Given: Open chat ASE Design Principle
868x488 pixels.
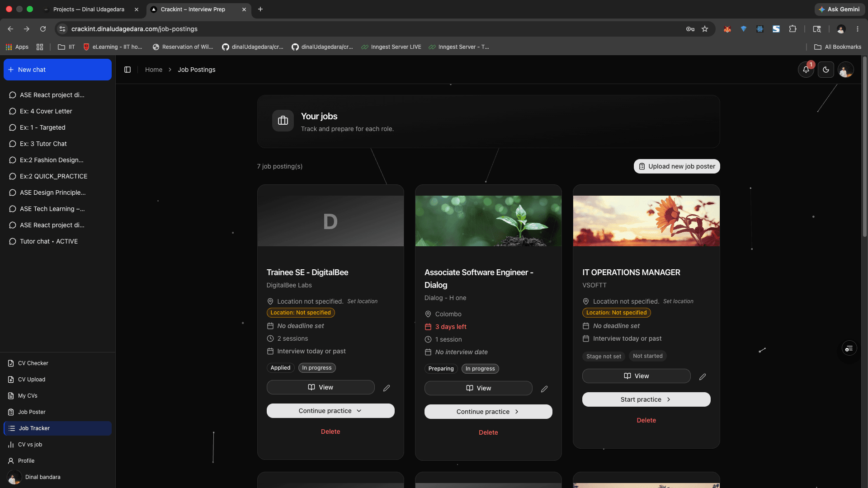Looking at the screenshot, I should click(x=57, y=192).
